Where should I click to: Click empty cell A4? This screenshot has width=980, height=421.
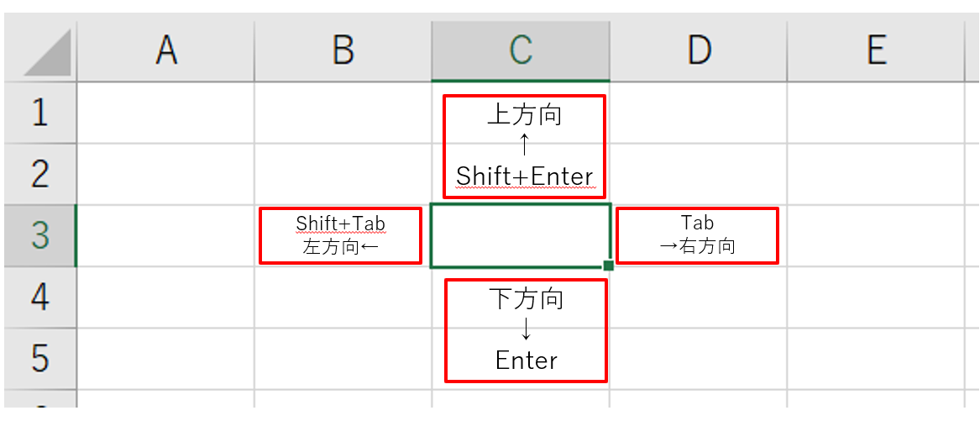tap(165, 297)
